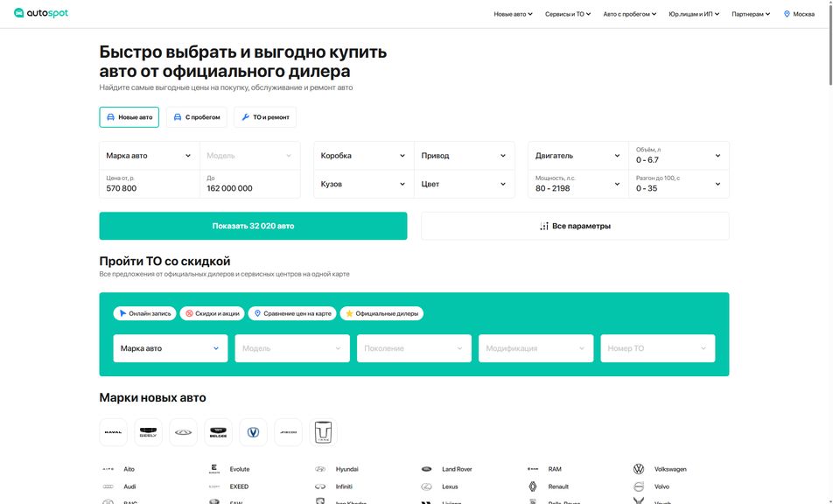Screen dimensions: 833x504
Task: Expand the Цвет dropdown
Action: click(465, 184)
